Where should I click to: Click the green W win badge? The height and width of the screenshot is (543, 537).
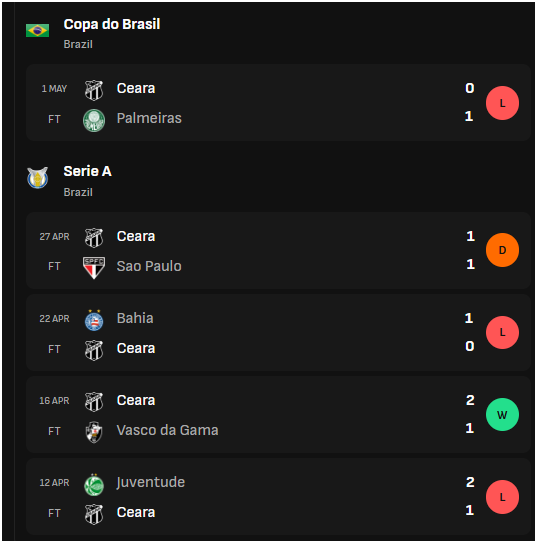(502, 415)
